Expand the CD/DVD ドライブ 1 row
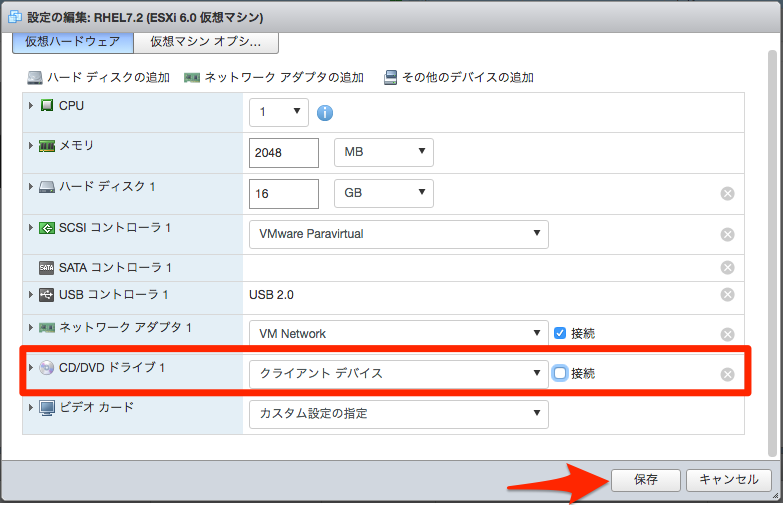 click(x=30, y=368)
